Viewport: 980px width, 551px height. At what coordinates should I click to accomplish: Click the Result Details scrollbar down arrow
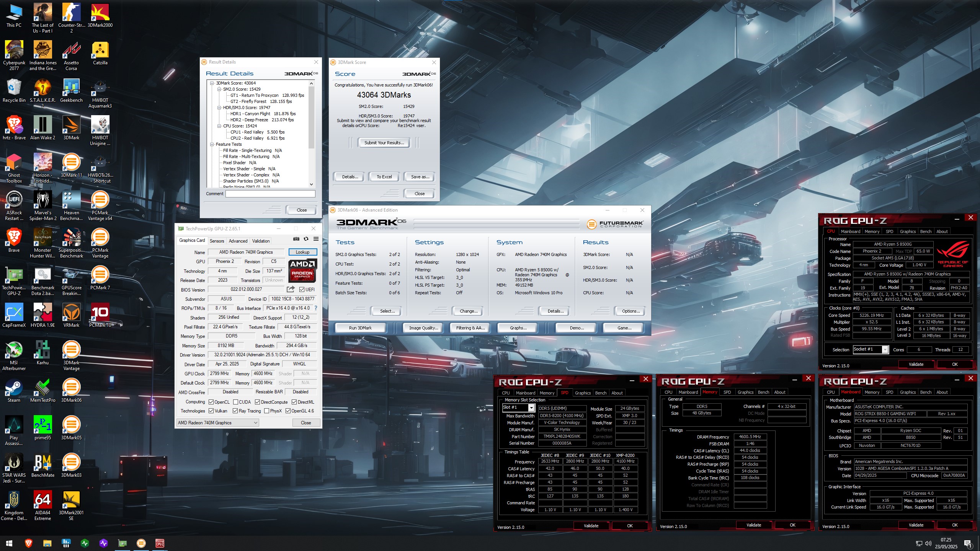click(311, 184)
